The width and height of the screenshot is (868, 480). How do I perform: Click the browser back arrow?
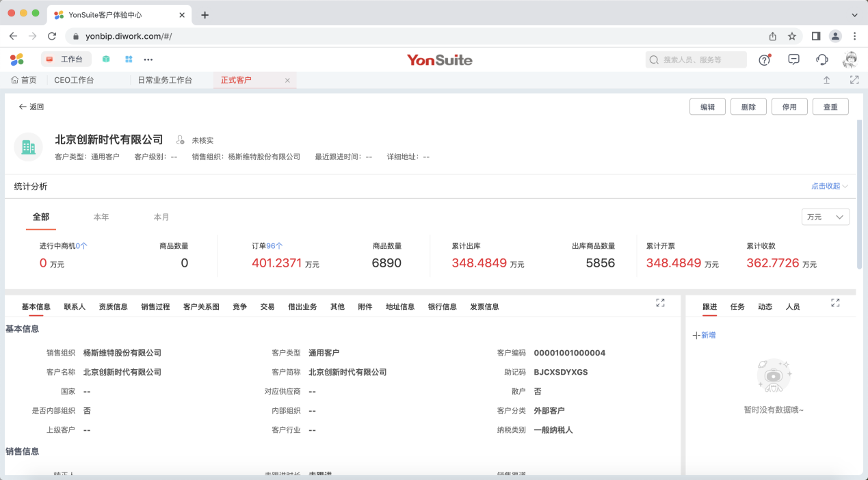[x=13, y=36]
